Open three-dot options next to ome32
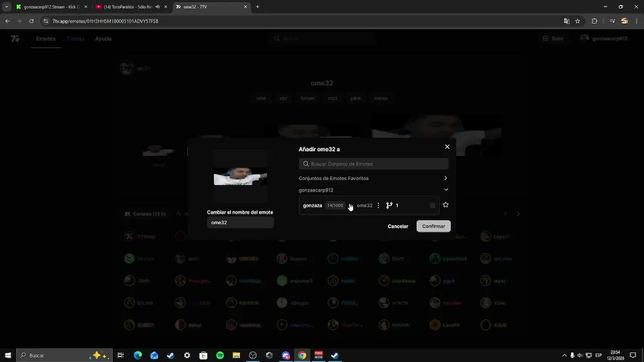Image resolution: width=644 pixels, height=362 pixels. [x=378, y=206]
